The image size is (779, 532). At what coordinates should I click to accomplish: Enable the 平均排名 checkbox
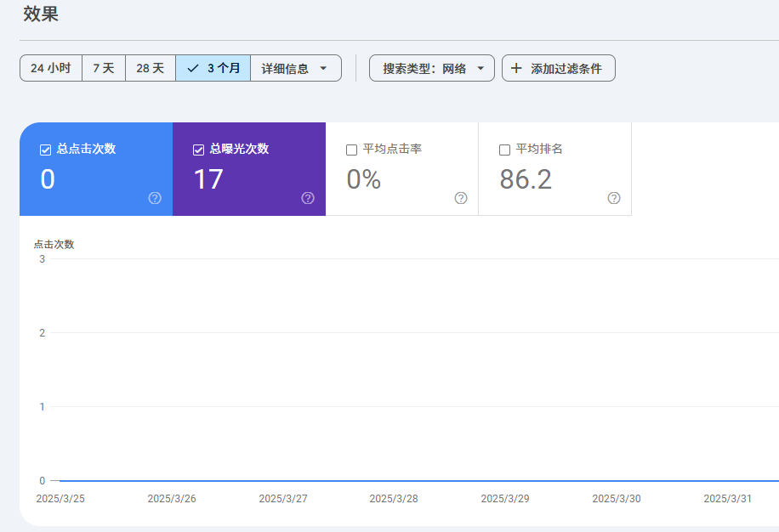tap(505, 150)
